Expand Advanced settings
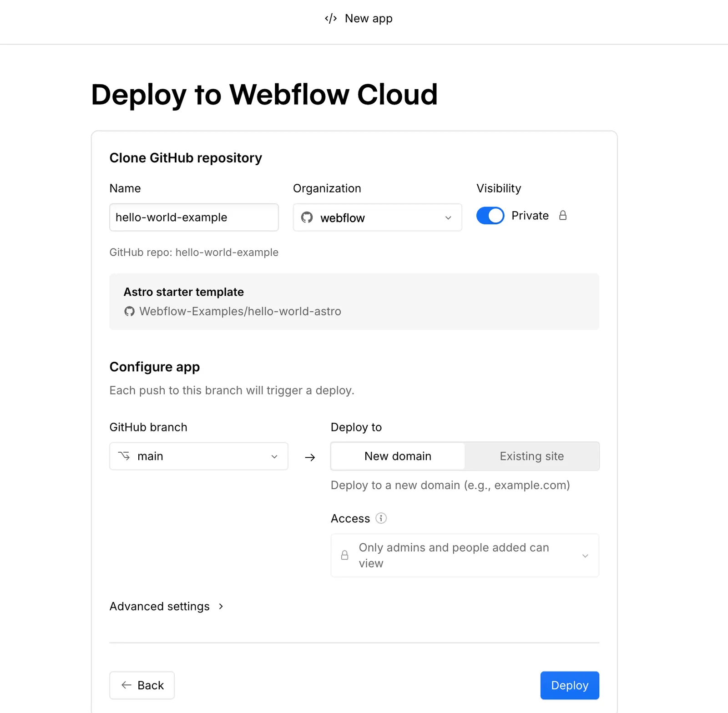The image size is (728, 713). tap(167, 607)
